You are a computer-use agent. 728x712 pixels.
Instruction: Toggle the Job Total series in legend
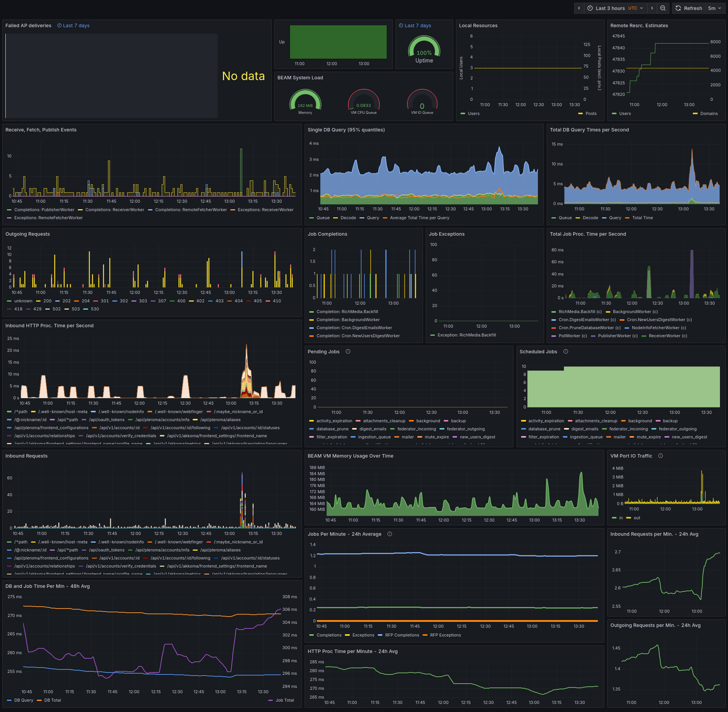pos(284,700)
